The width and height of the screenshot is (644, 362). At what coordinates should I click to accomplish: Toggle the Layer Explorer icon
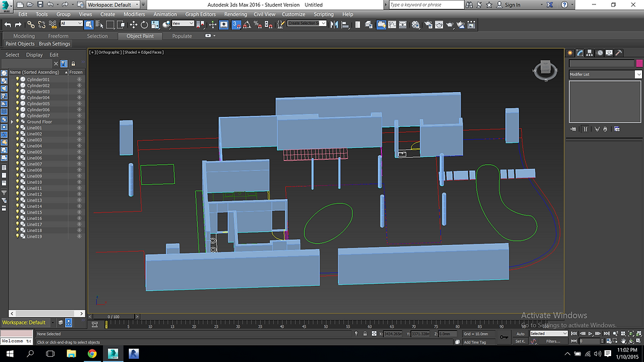point(369,24)
